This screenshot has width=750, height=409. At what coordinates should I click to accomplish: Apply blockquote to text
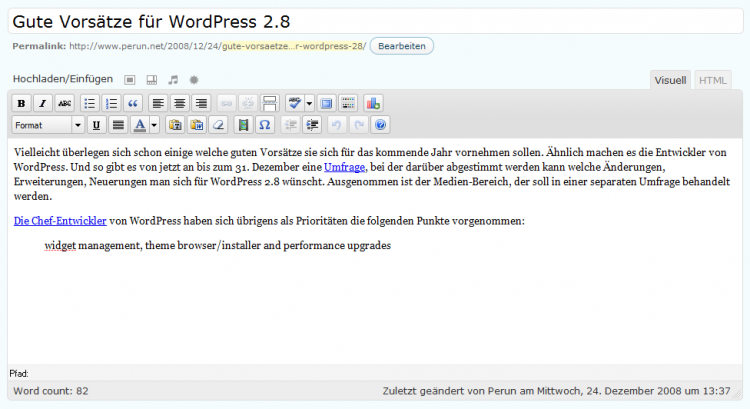pyautogui.click(x=132, y=103)
